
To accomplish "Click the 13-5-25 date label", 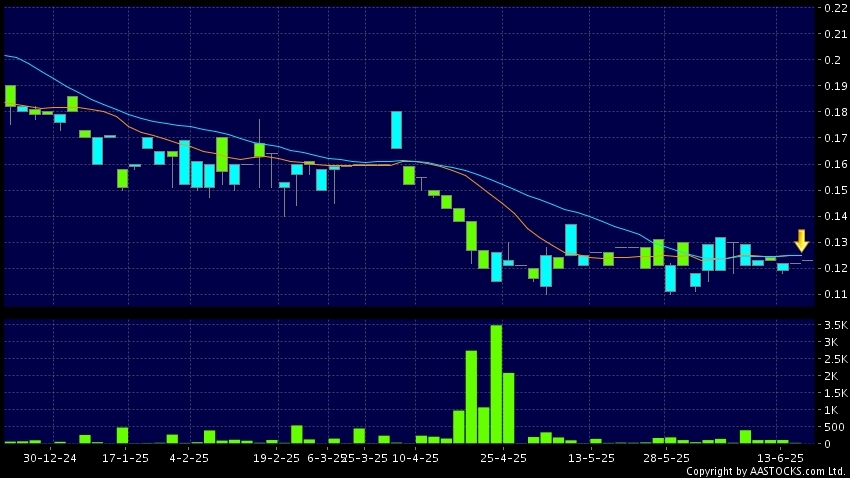I will pos(591,458).
